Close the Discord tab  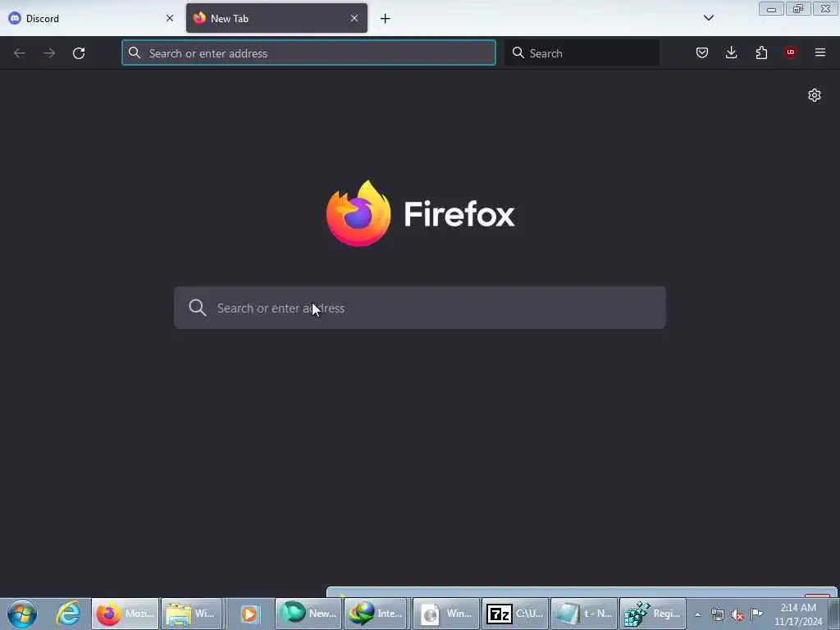[170, 18]
